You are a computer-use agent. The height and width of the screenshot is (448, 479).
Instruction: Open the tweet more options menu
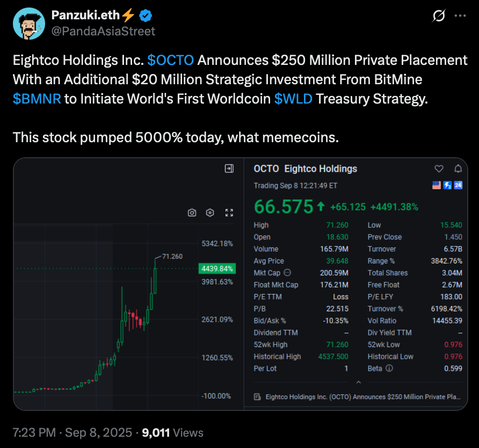460,16
